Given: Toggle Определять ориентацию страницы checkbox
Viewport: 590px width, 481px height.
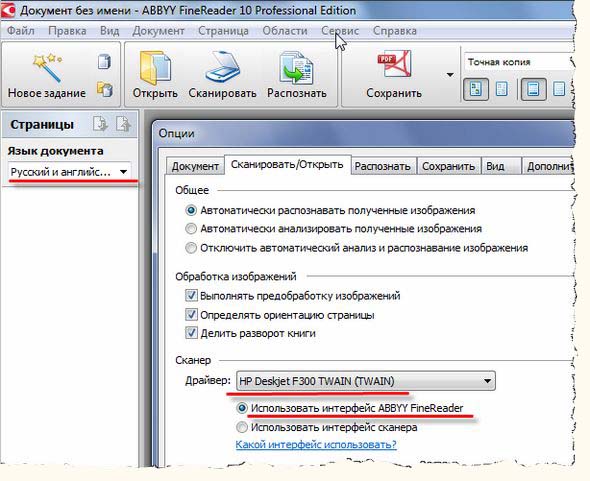Looking at the screenshot, I should click(191, 314).
